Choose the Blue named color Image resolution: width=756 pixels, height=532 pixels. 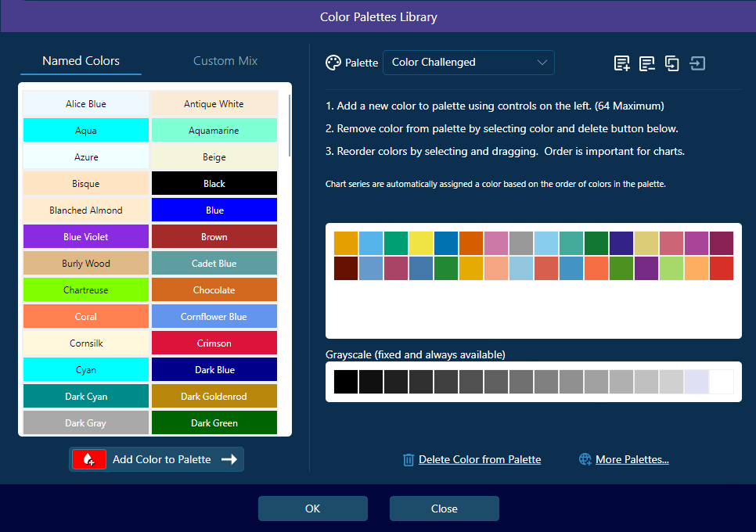[x=214, y=210]
